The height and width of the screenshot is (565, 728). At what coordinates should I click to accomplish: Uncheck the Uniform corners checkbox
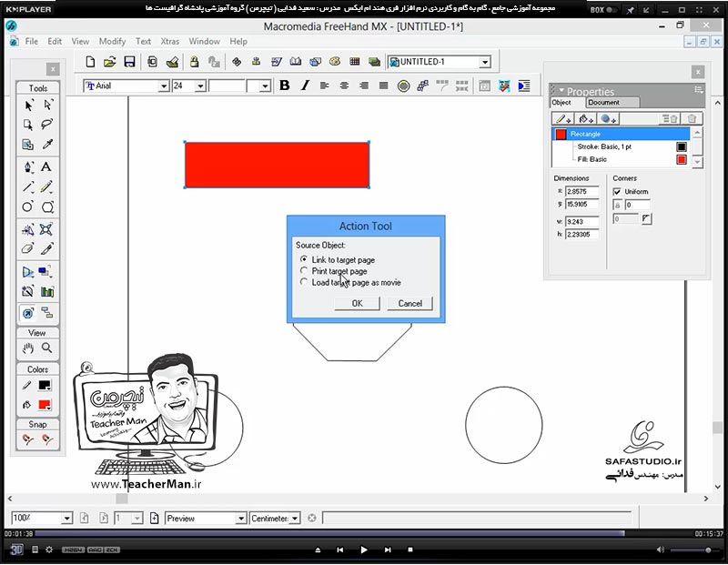coord(617,192)
